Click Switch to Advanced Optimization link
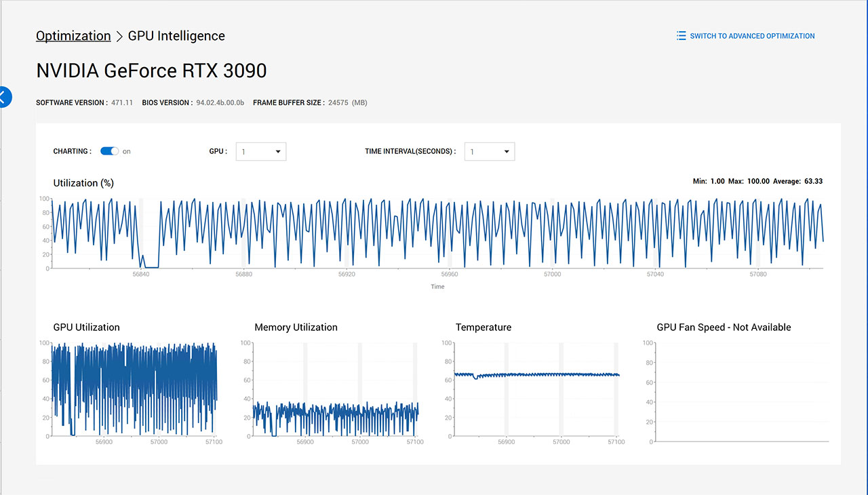Image resolution: width=868 pixels, height=495 pixels. [752, 36]
